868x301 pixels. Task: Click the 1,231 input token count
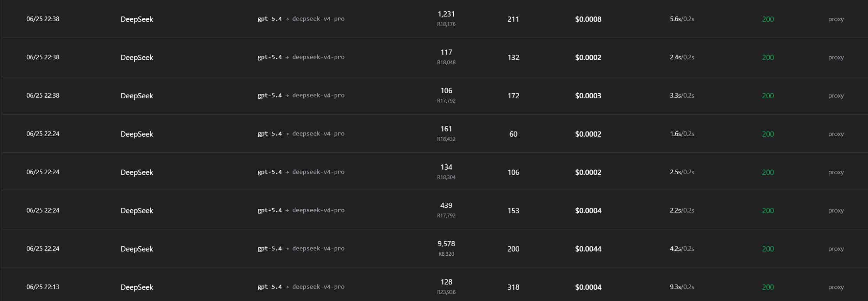pyautogui.click(x=446, y=14)
